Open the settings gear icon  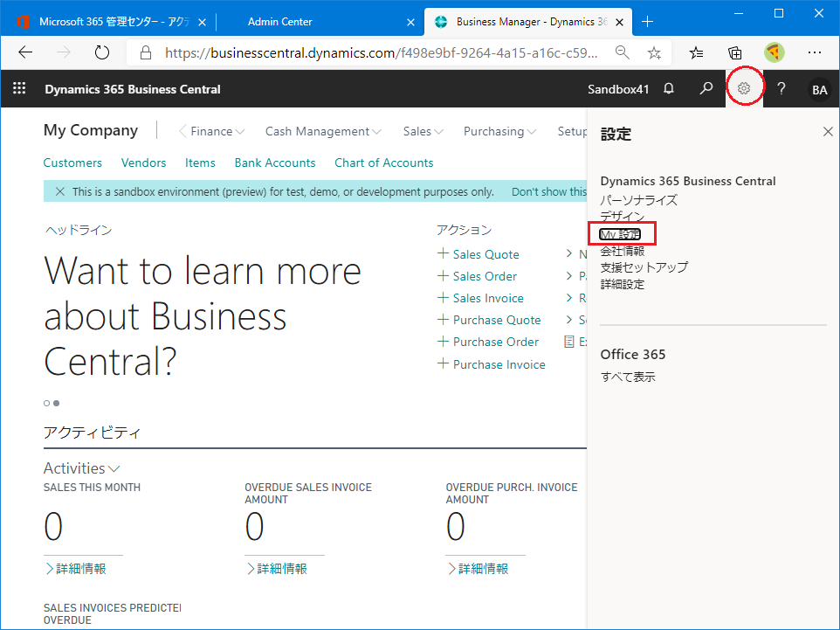tap(744, 88)
